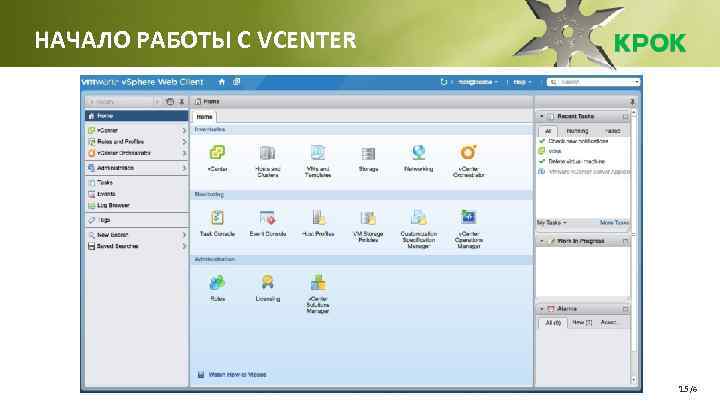Viewport: 720px width, 405px height.
Task: Open vCenter Operations Manager icon
Action: (468, 218)
